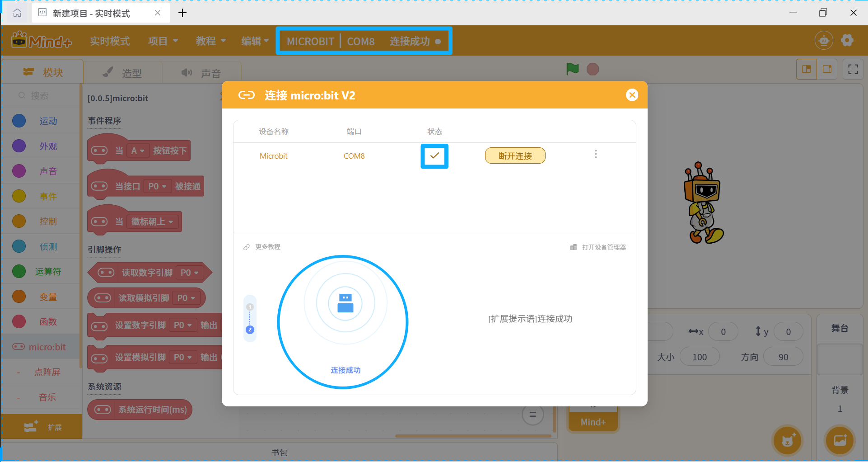
Task: Select step 2 indicator in dialog
Action: pos(250,330)
